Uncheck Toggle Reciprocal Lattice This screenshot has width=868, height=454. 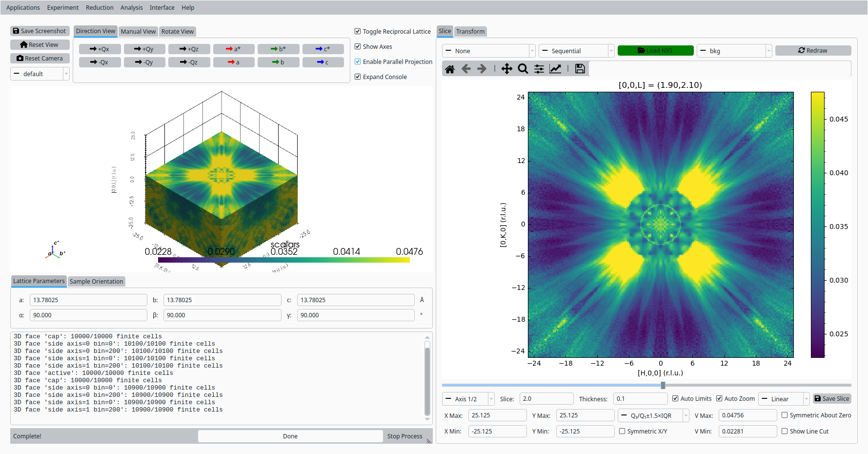pyautogui.click(x=358, y=31)
